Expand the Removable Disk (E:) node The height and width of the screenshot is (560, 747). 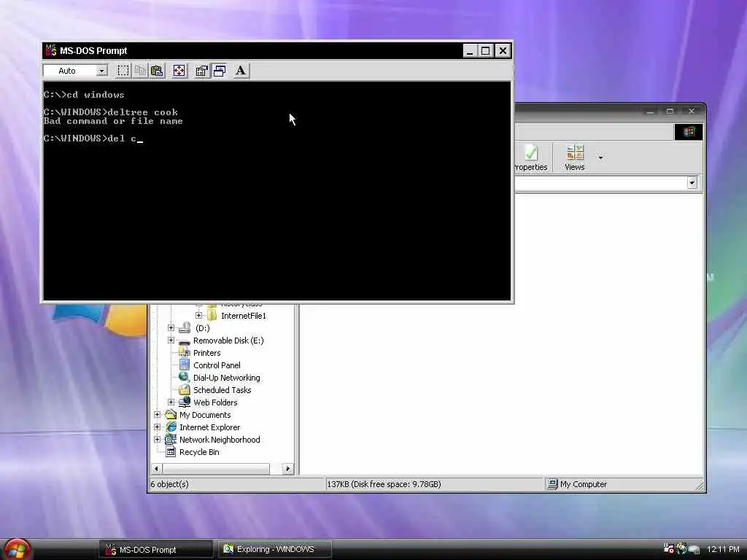pyautogui.click(x=171, y=340)
